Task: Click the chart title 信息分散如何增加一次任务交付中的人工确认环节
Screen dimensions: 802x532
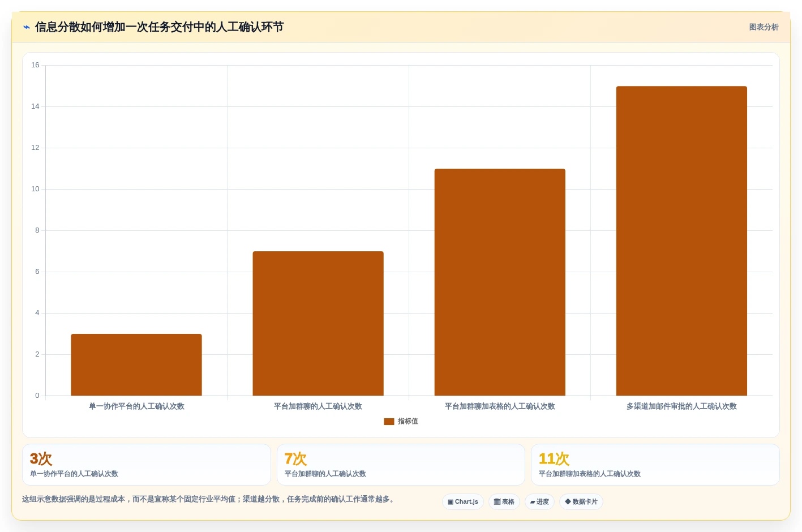Action: tap(159, 27)
